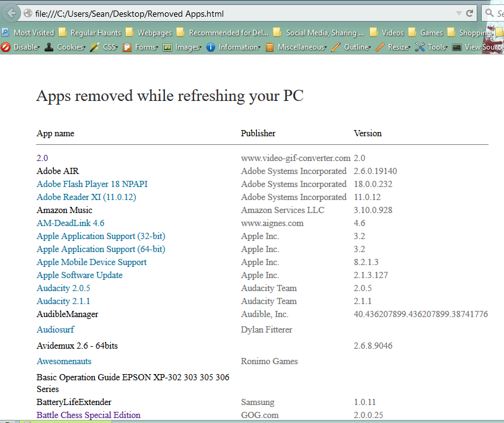Viewport: 504px width, 423px height.
Task: Open the URL history dropdown arrow
Action: [x=459, y=13]
